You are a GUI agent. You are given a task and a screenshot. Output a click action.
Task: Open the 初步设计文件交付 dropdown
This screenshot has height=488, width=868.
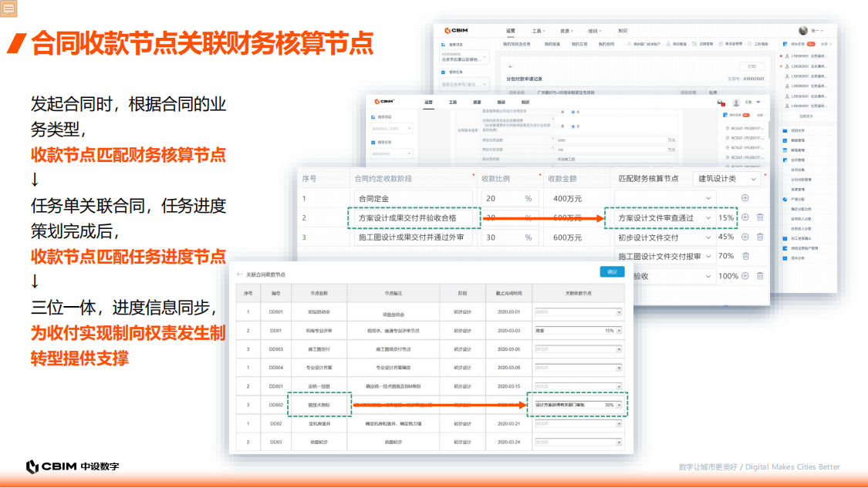point(664,237)
